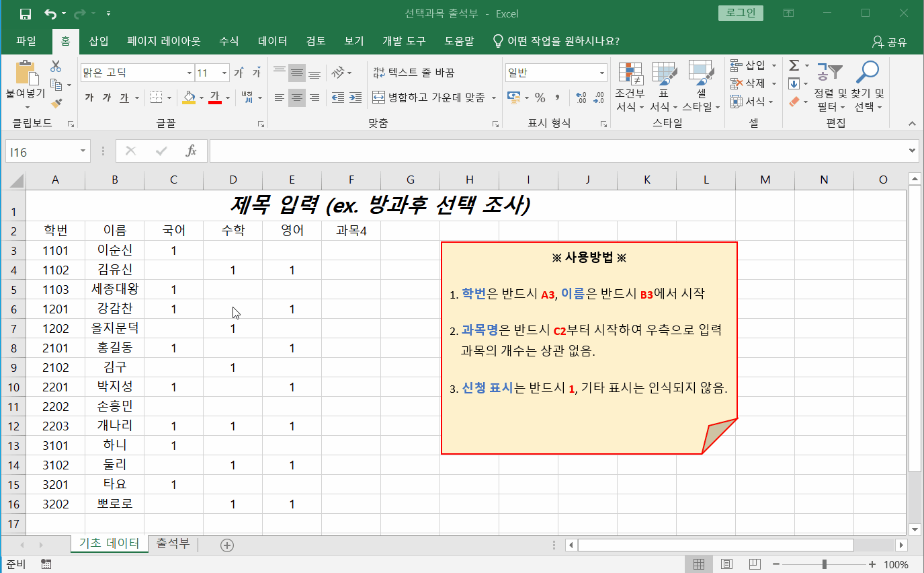Switch to the 페이지 레이아웃 ribbon tab
Screen dimensions: 924x573
tap(164, 41)
